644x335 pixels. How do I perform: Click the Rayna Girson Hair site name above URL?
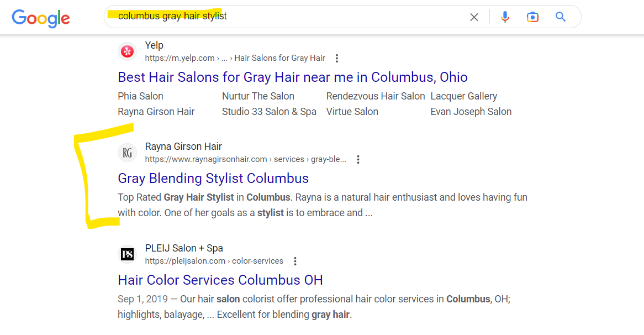pyautogui.click(x=183, y=146)
